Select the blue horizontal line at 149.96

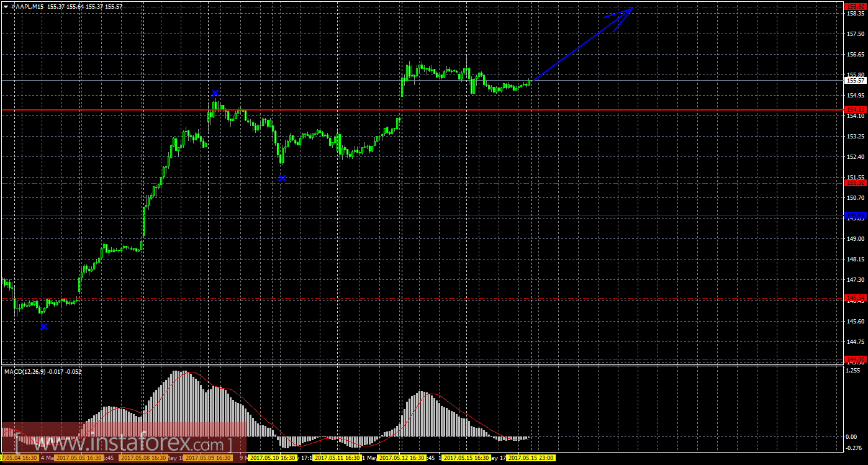pos(422,215)
